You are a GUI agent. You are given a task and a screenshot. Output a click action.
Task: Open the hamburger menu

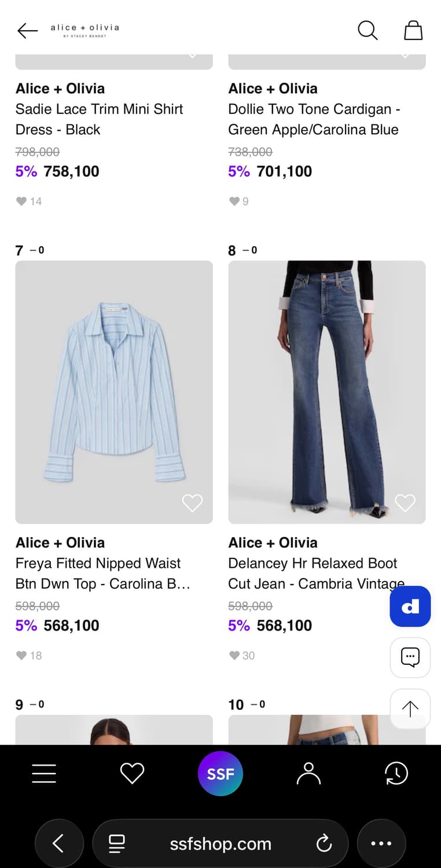click(x=43, y=773)
